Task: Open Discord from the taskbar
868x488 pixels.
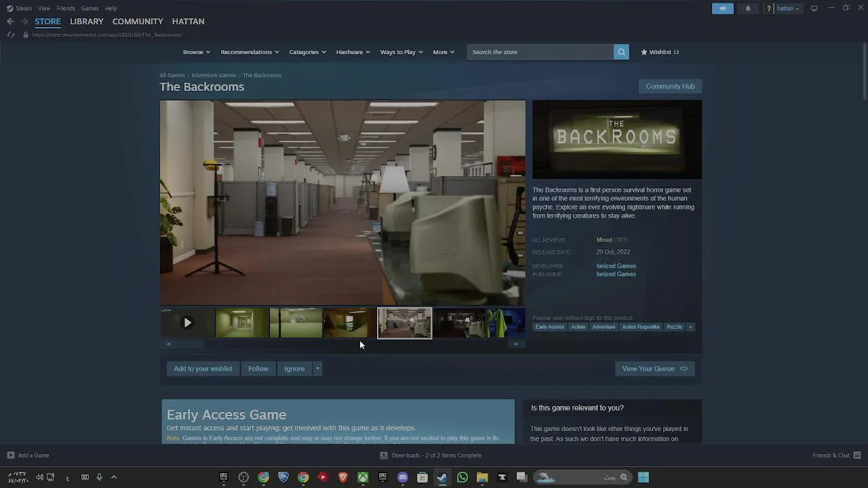Action: pyautogui.click(x=403, y=477)
